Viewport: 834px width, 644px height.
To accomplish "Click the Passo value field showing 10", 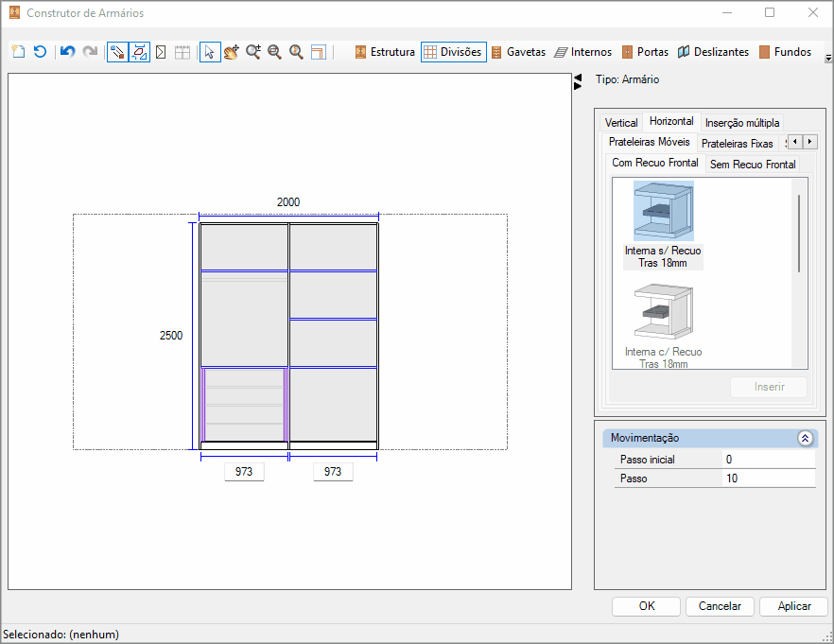I will pos(769,479).
